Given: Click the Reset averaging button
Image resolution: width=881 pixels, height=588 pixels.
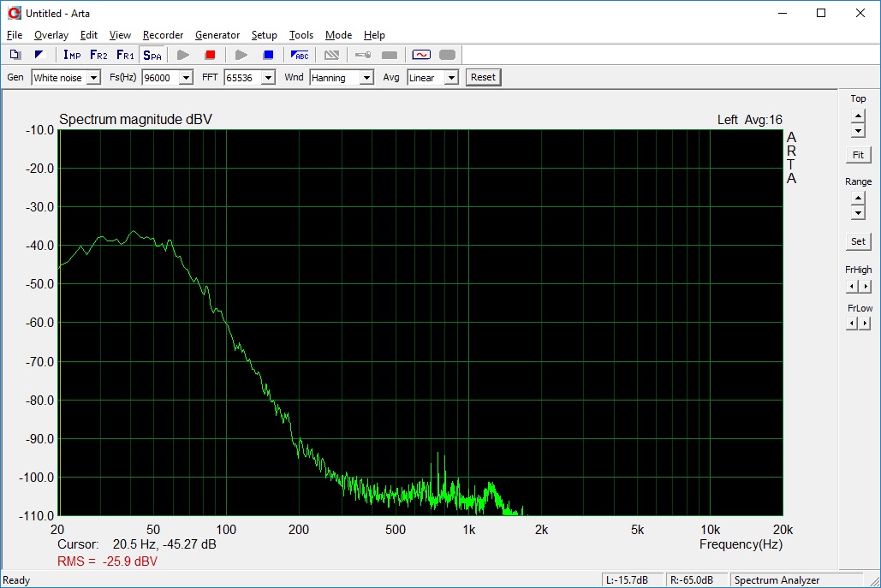Looking at the screenshot, I should point(483,77).
